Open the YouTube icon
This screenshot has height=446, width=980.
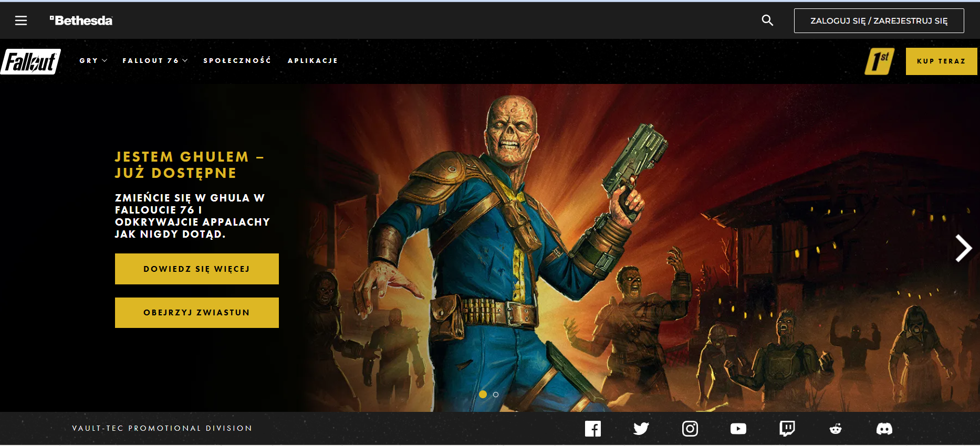(x=738, y=429)
